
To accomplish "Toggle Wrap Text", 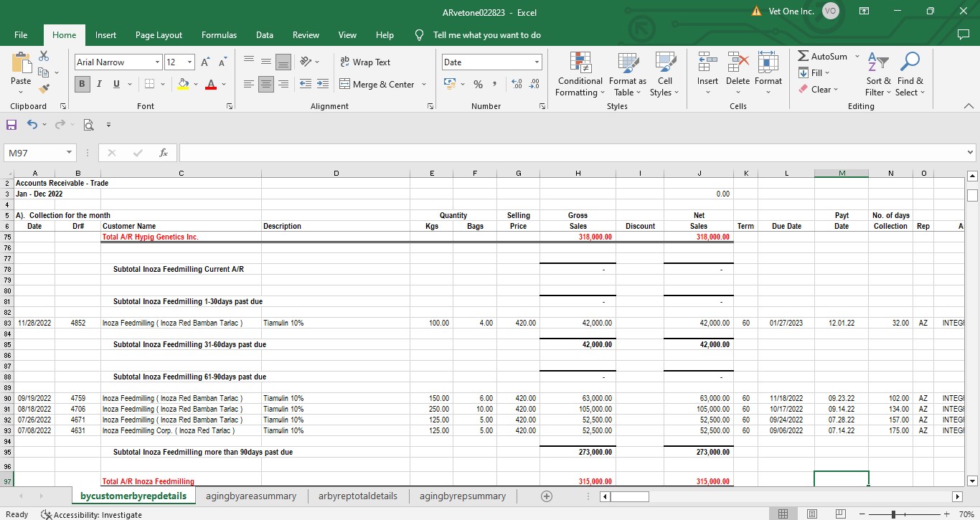I will (365, 62).
